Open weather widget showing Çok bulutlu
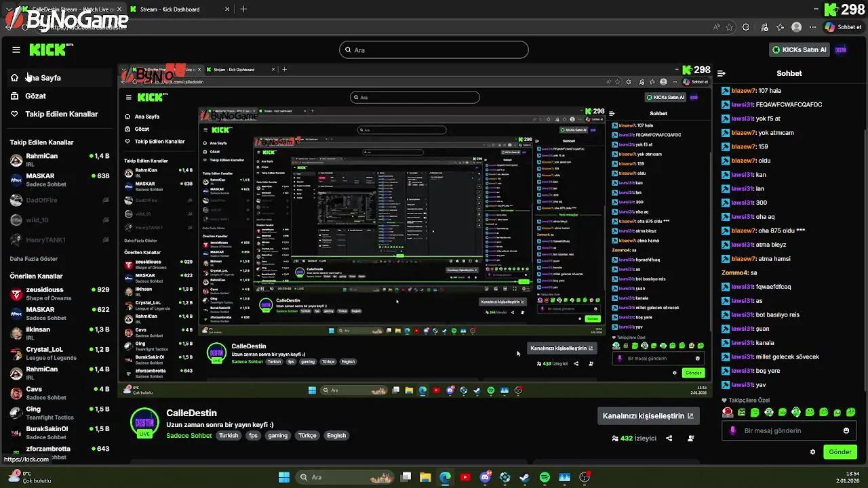Image resolution: width=868 pixels, height=488 pixels. pos(30,477)
